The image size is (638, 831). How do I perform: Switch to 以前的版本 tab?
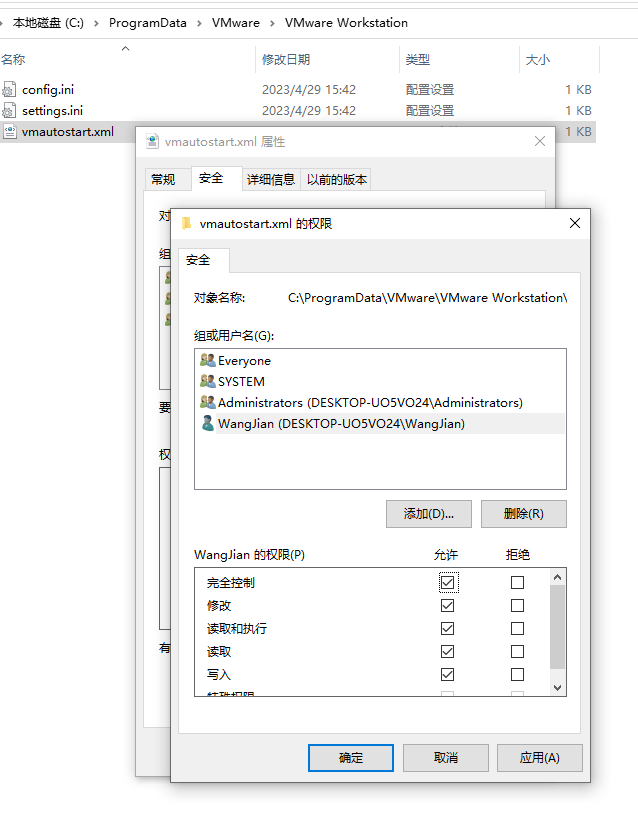point(336,180)
